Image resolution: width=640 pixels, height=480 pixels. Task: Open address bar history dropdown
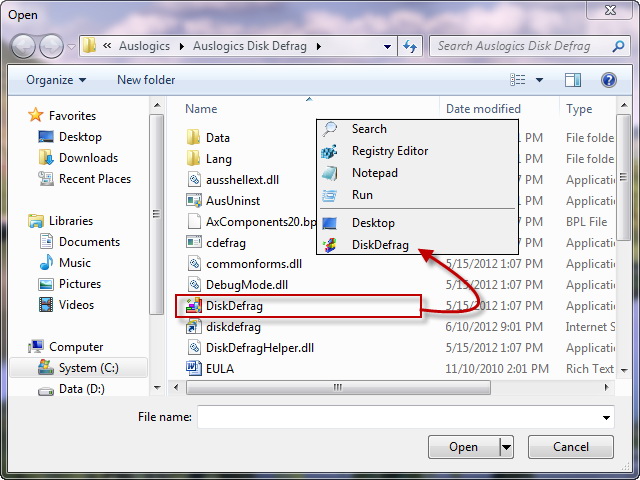387,47
